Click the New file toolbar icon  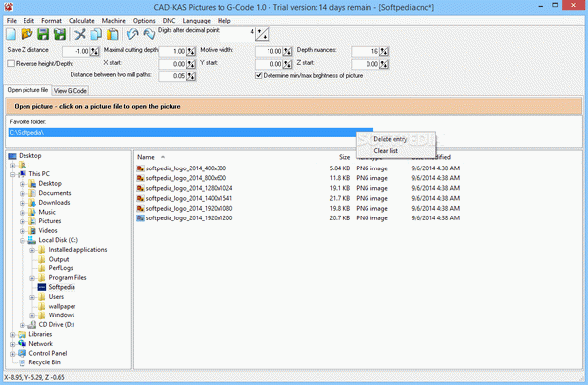point(11,34)
